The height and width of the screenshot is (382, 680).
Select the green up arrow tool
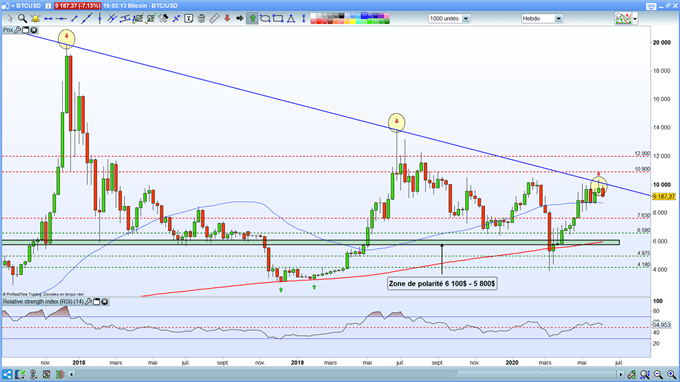[252, 19]
